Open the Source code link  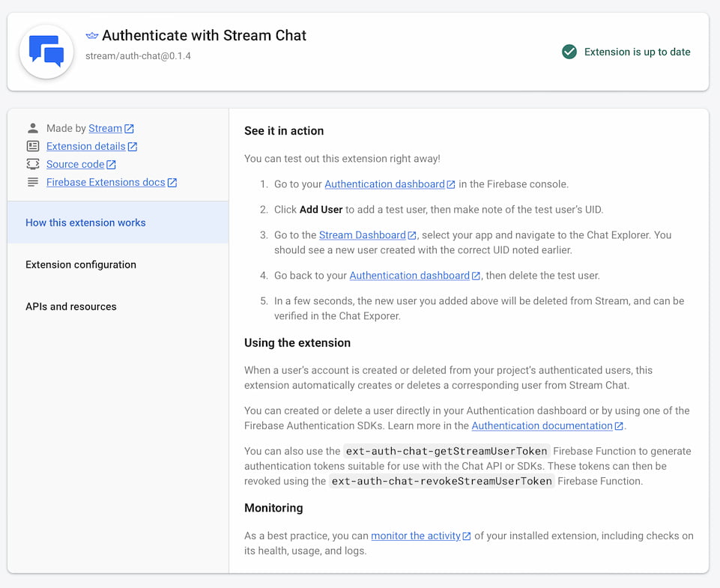point(76,164)
